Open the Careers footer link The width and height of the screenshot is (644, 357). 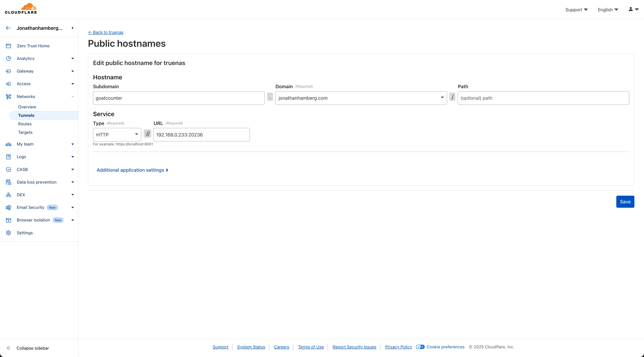point(282,347)
